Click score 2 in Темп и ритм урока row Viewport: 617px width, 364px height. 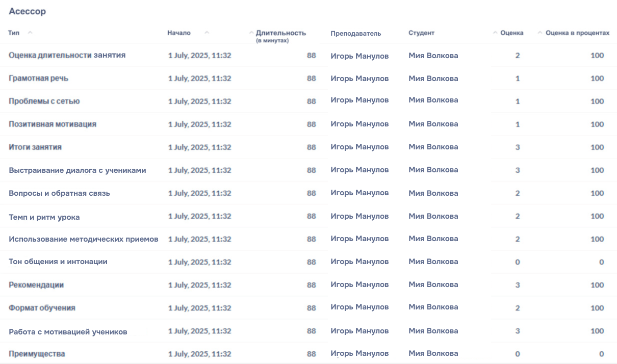(x=518, y=216)
